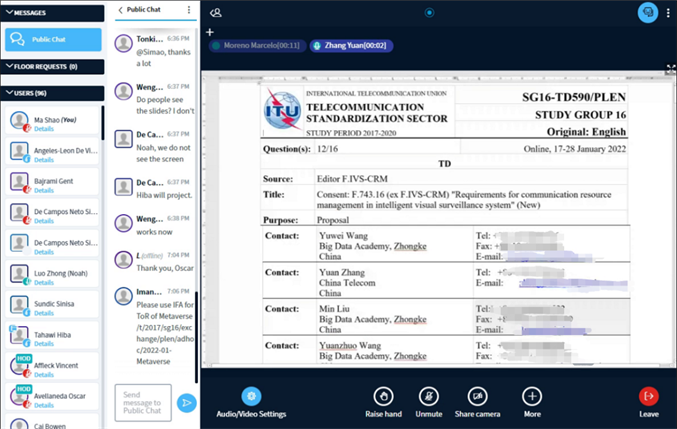
Task: Click 'Online, 17-28 January 2022' text
Action: 575,149
